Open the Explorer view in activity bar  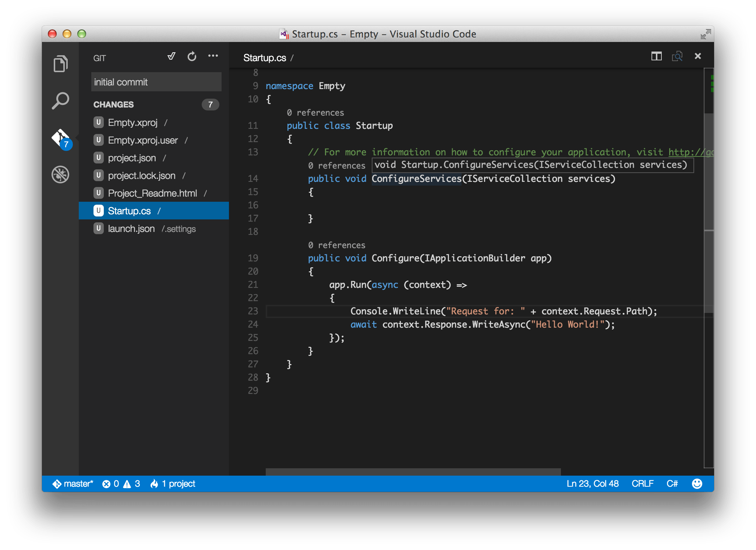(60, 64)
